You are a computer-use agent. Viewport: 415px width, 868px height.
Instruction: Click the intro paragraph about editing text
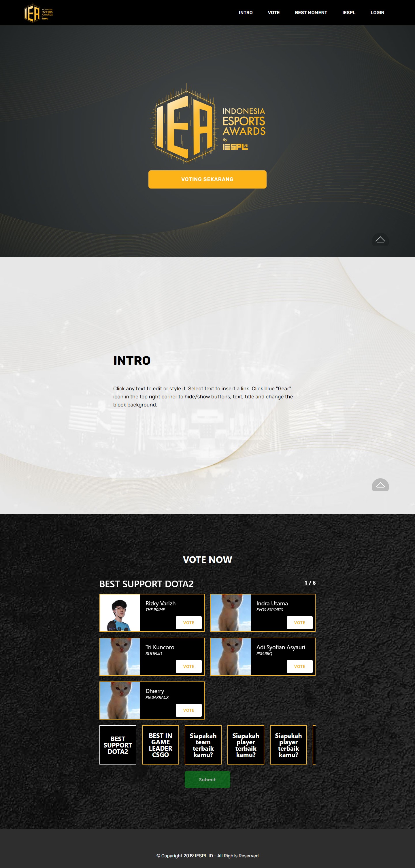click(203, 397)
